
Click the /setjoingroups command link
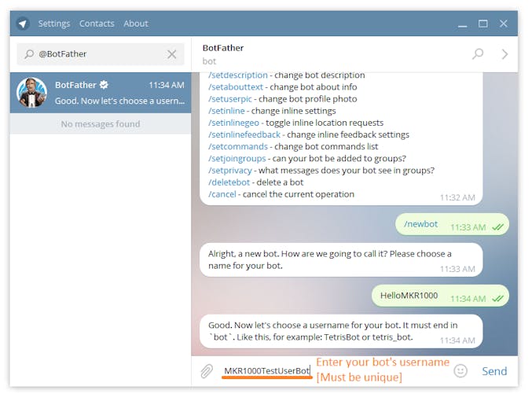pos(237,158)
